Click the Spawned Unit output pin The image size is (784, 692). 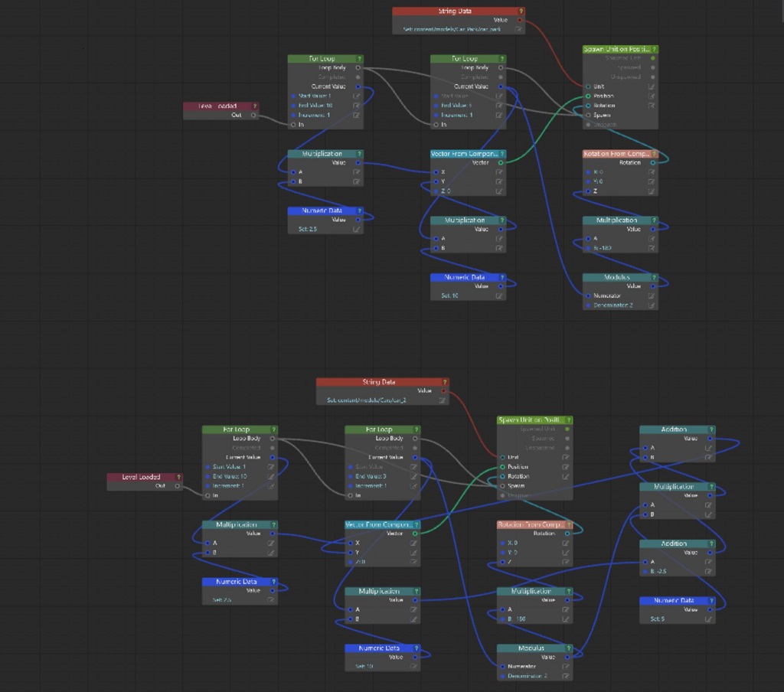click(652, 57)
